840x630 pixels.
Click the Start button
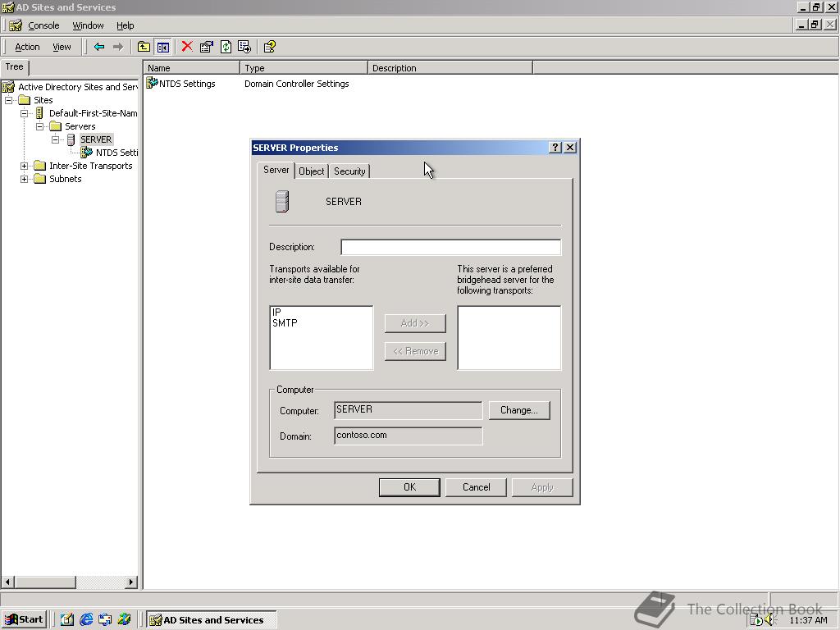click(24, 619)
